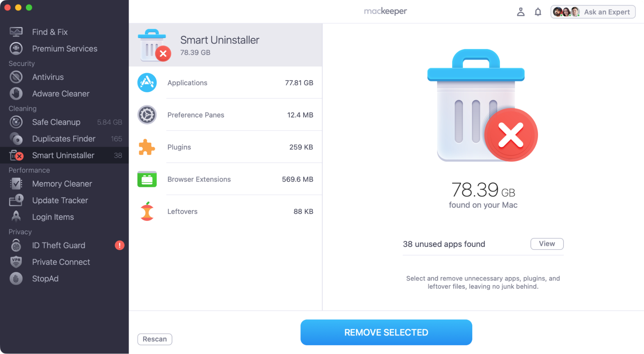
Task: Select Duplicates Finder in the sidebar
Action: point(63,139)
